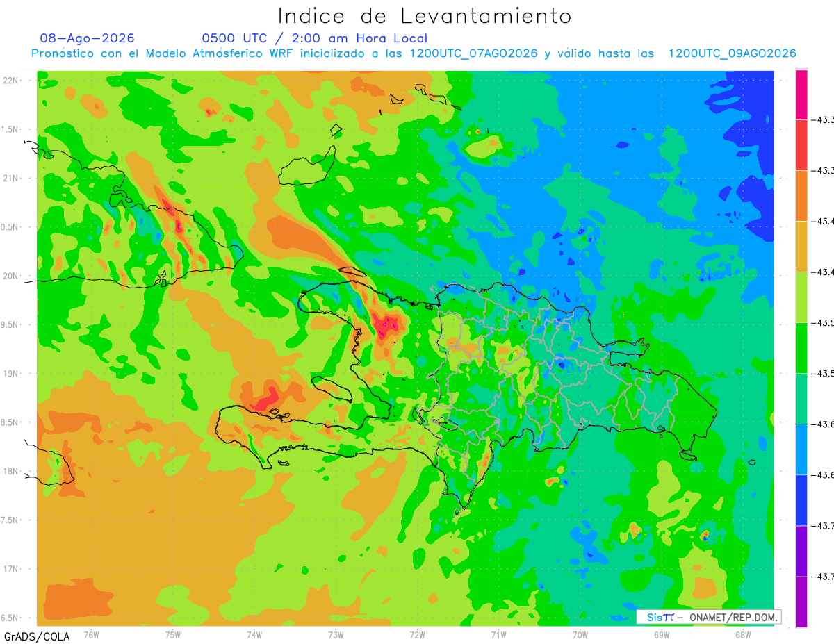Select the royal blue legend color swatch
834x644 pixels.
pyautogui.click(x=801, y=500)
